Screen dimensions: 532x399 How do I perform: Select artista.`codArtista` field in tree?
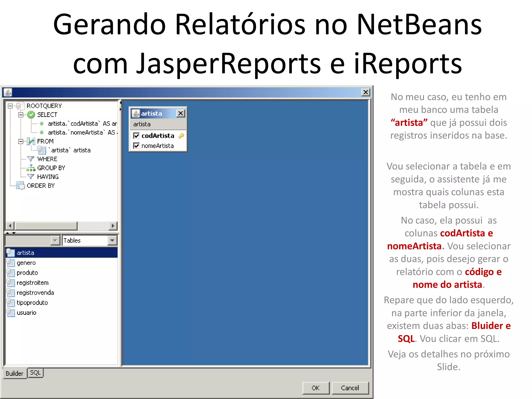pyautogui.click(x=82, y=124)
